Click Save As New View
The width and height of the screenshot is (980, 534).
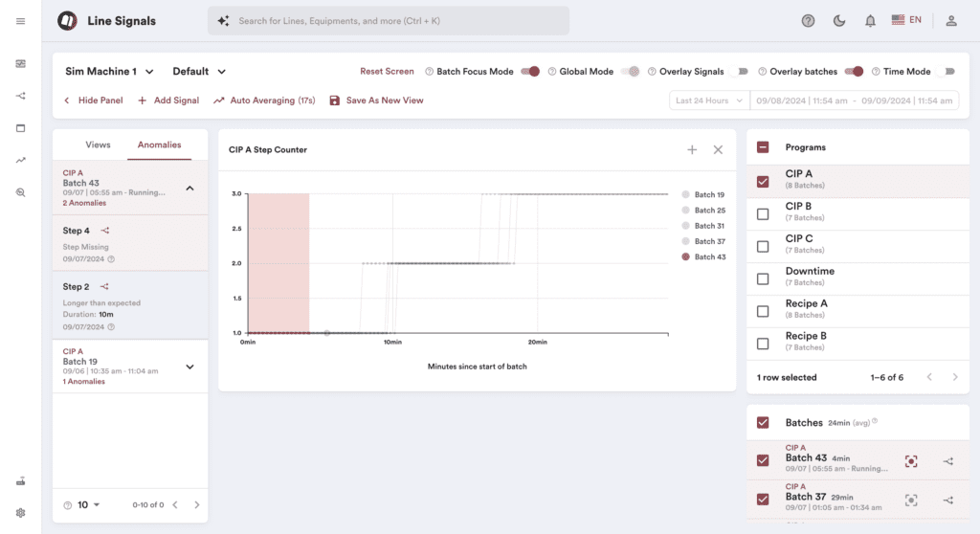click(376, 100)
